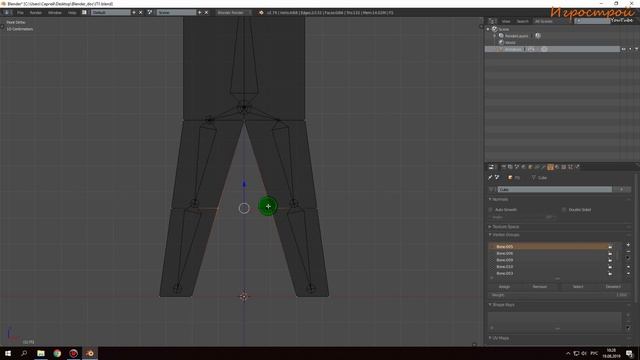Click the Assign vertex group button

point(504,287)
